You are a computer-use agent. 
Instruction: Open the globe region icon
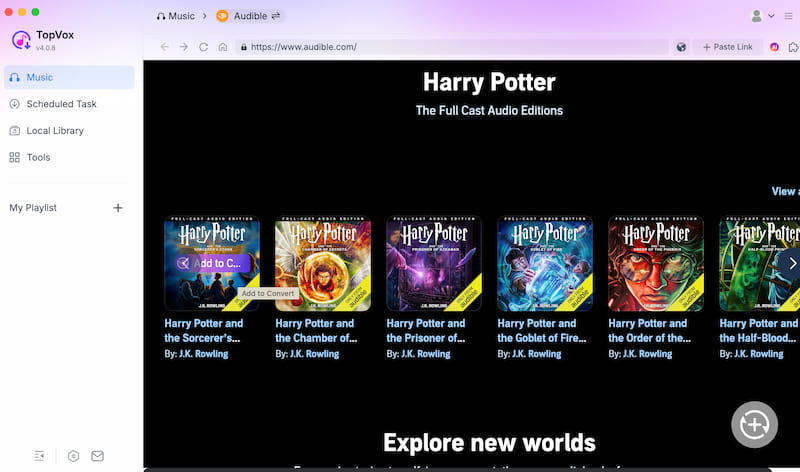[x=681, y=47]
